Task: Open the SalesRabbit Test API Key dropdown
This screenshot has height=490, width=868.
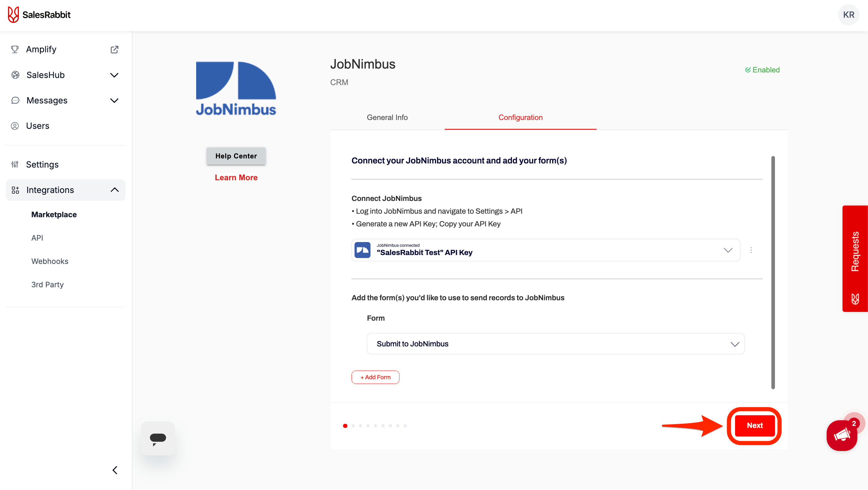Action: pos(728,250)
